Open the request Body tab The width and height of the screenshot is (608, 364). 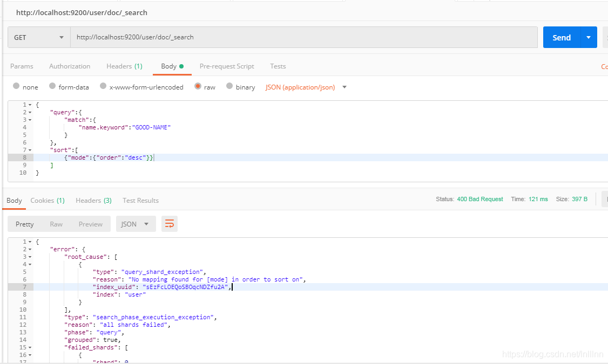click(x=172, y=66)
